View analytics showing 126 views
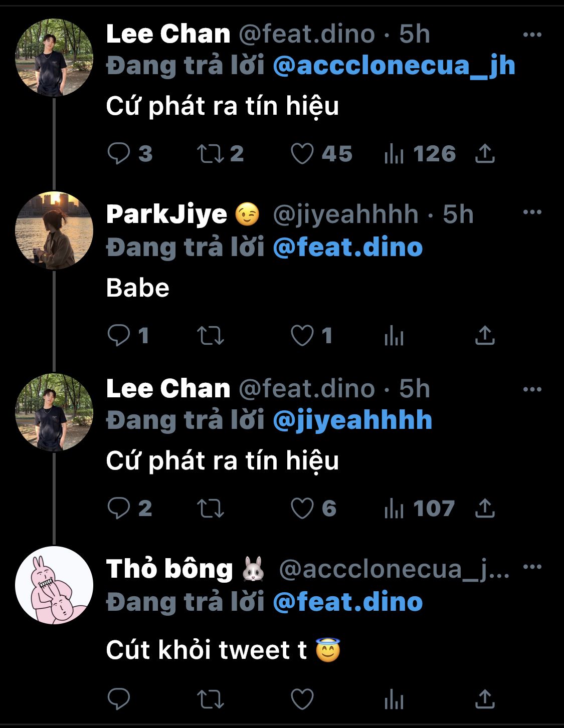Viewport: 564px width, 728px height. 394,154
